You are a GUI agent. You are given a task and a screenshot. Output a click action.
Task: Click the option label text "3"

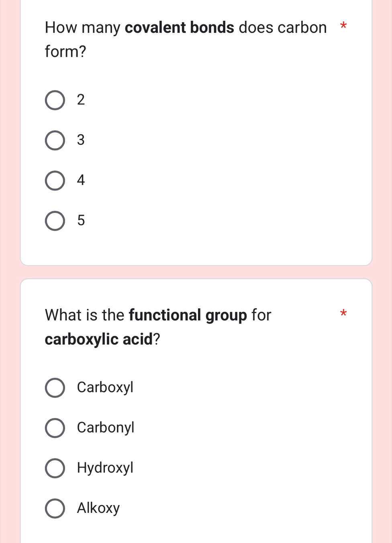(x=81, y=140)
